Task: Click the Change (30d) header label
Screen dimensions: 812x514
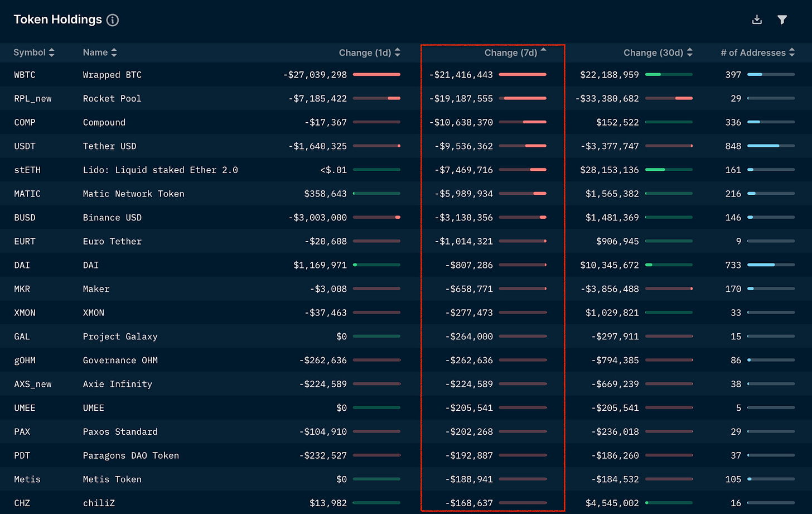Action: (x=654, y=52)
